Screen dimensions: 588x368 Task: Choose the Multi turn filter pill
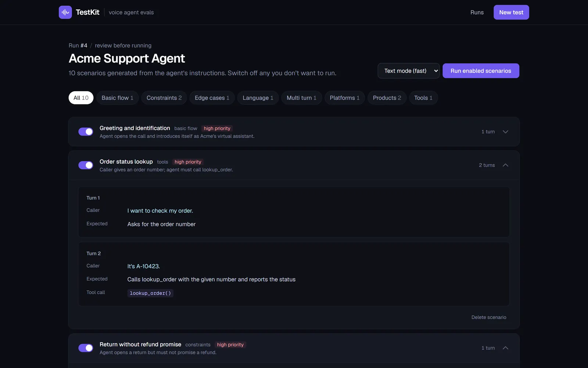pos(301,98)
